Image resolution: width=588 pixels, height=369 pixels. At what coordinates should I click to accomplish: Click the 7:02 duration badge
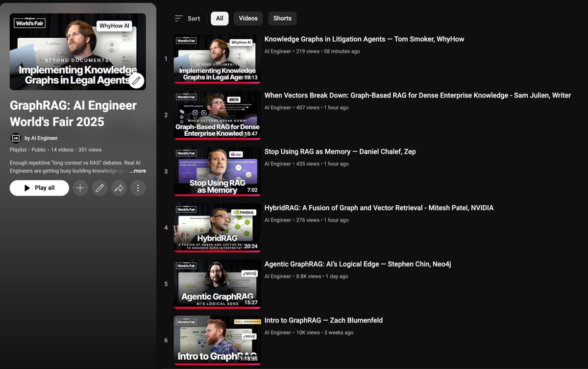(x=252, y=190)
